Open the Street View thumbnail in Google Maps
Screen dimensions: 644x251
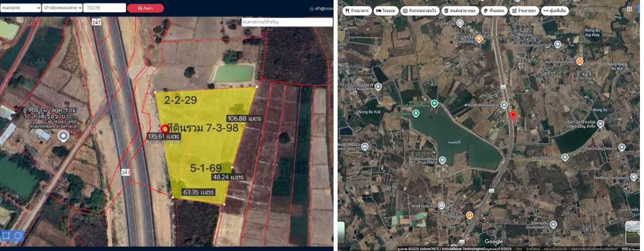[x=634, y=232]
